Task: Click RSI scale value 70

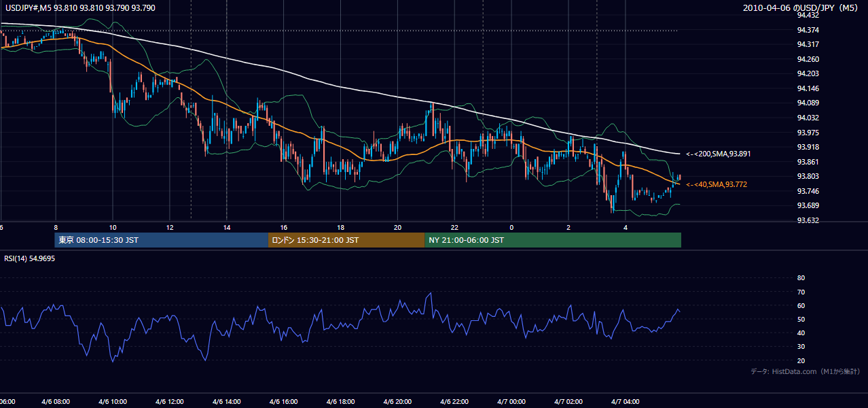Action: click(x=801, y=292)
